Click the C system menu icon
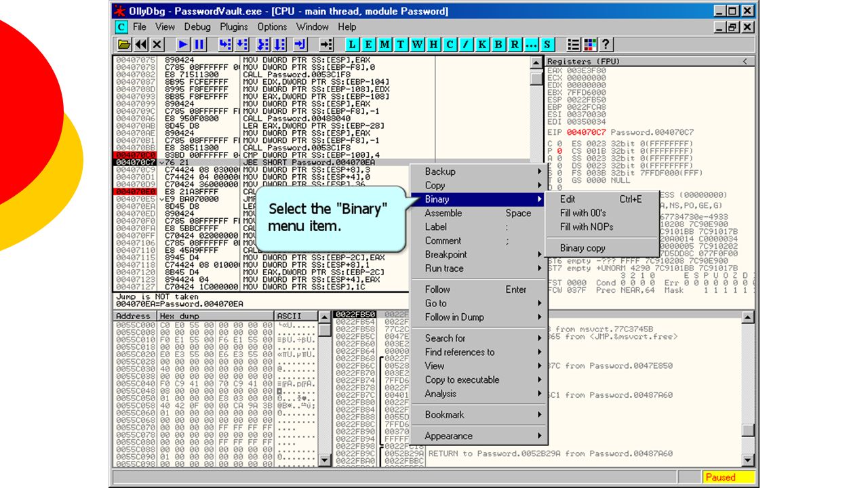The width and height of the screenshot is (868, 488). (121, 27)
